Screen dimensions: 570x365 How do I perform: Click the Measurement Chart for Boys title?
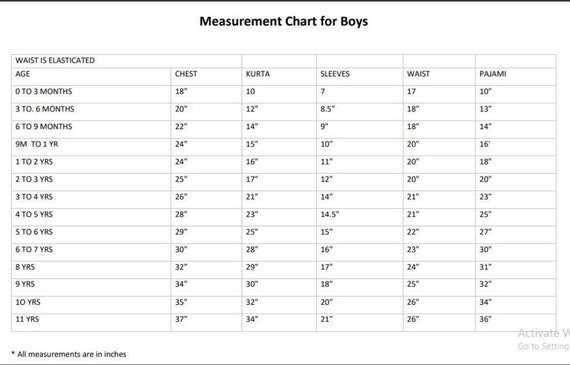click(x=284, y=21)
